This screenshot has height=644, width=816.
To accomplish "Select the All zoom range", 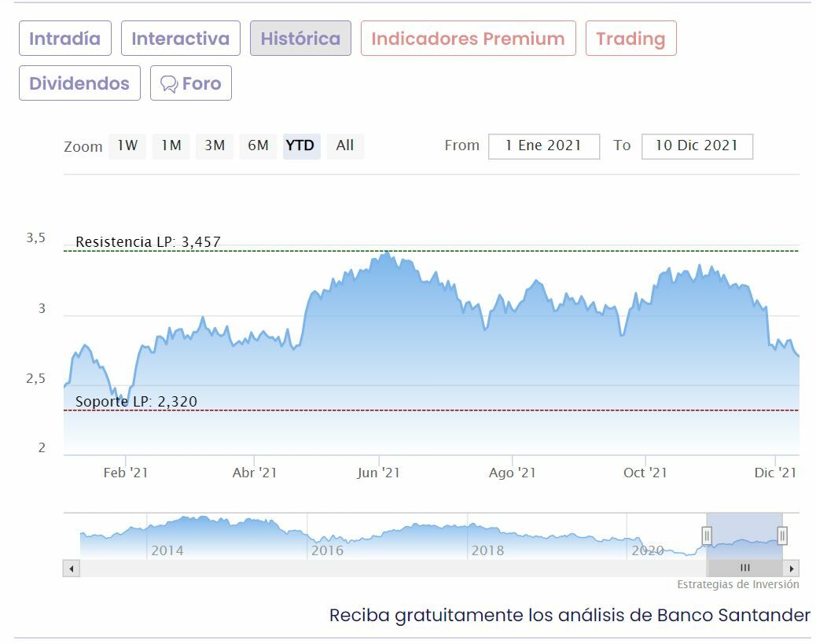I will 345,145.
